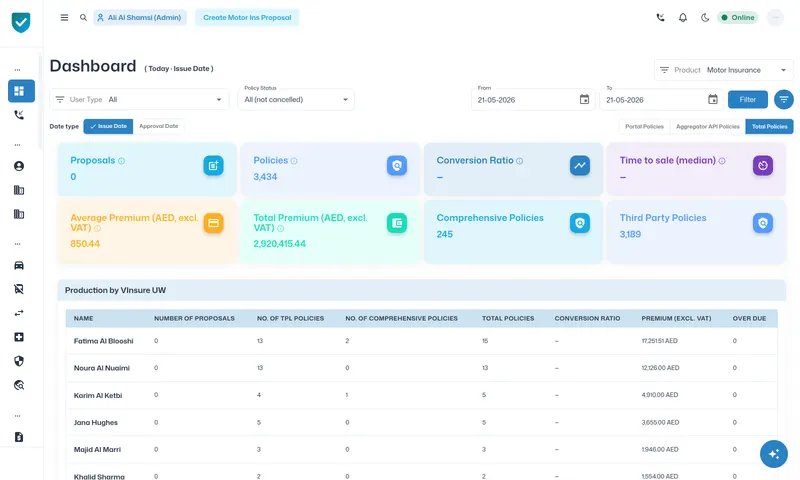Click the Production by VInsure UW heading

coord(115,290)
